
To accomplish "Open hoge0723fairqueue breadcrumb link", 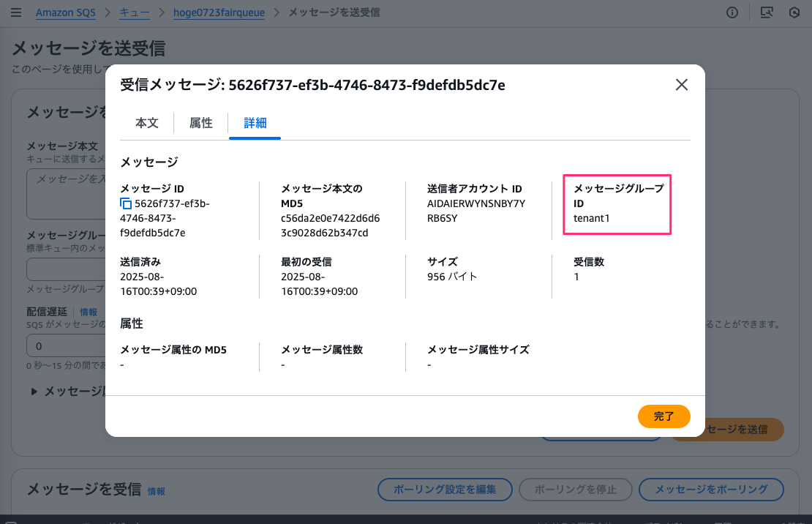I will pos(219,12).
